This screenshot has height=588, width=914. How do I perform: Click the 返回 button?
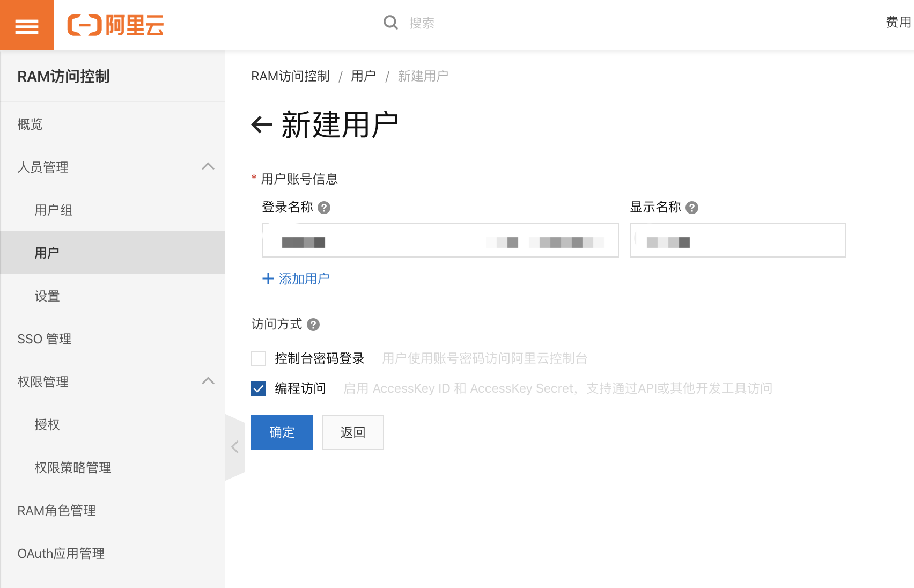click(353, 432)
